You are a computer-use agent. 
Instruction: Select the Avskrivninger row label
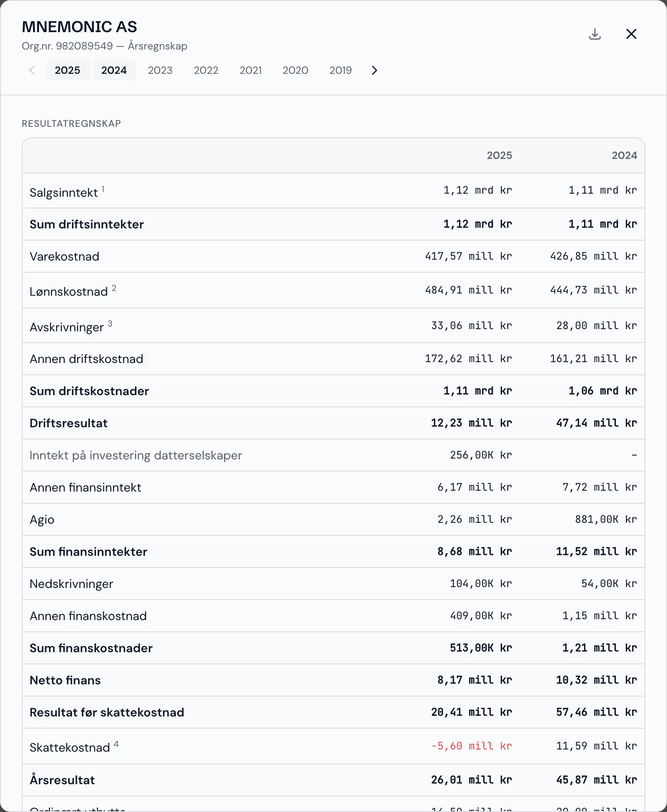[x=66, y=327]
